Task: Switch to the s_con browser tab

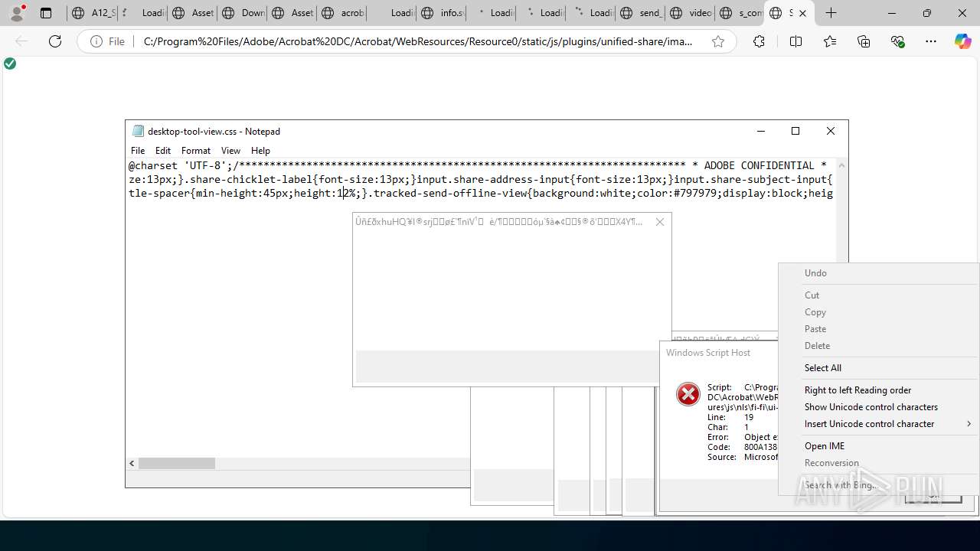Action: [739, 13]
